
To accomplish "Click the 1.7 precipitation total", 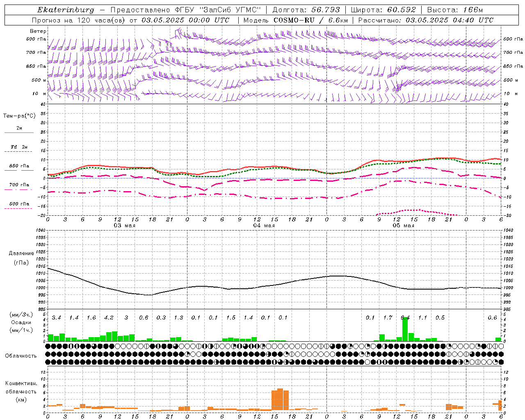I will [x=388, y=317].
